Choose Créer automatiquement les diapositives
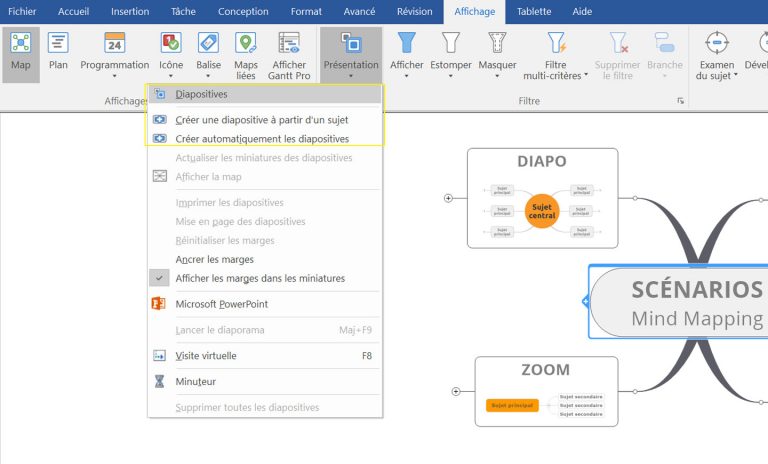The height and width of the screenshot is (464, 768). 262,139
